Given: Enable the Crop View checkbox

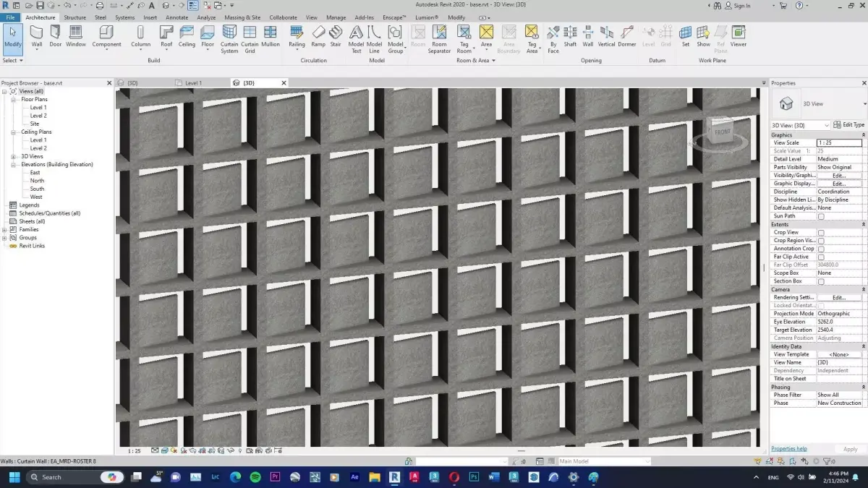Looking at the screenshot, I should [821, 233].
